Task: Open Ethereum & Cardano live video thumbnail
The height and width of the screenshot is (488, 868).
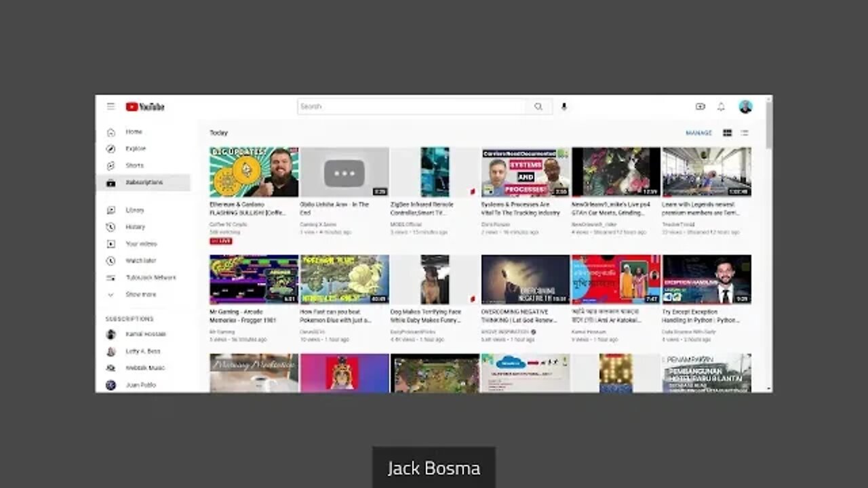Action: point(254,172)
